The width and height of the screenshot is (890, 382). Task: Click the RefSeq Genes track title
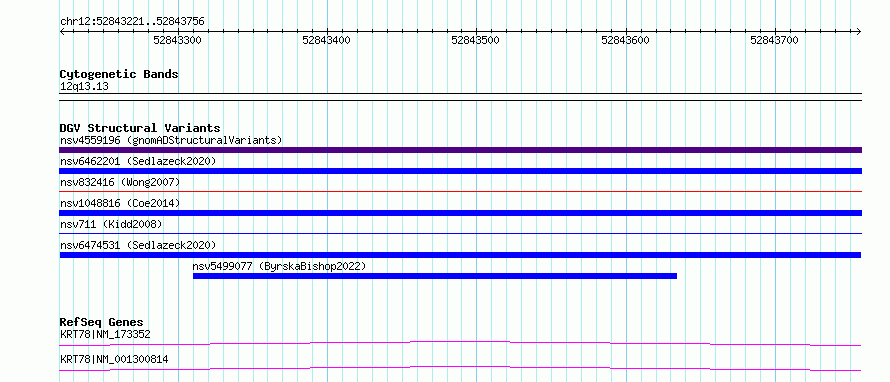tap(101, 322)
